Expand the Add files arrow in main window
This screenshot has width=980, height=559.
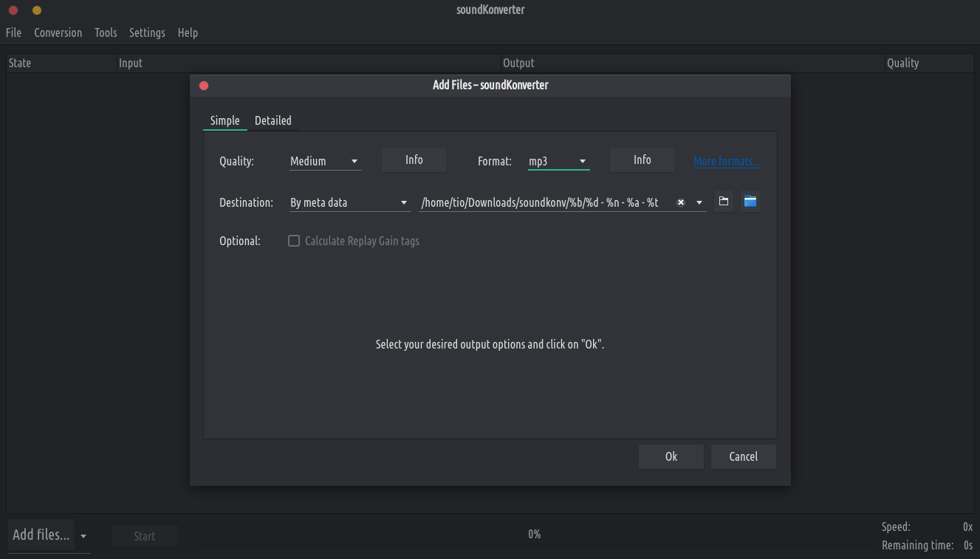coord(83,536)
